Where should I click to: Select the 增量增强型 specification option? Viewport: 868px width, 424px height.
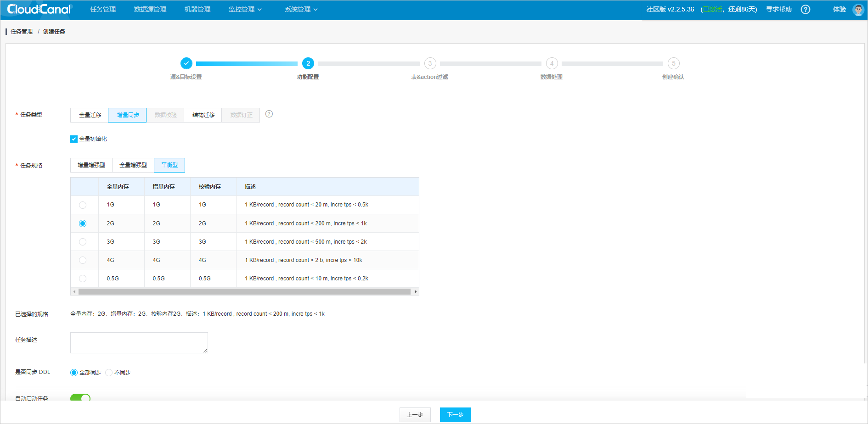click(x=91, y=165)
